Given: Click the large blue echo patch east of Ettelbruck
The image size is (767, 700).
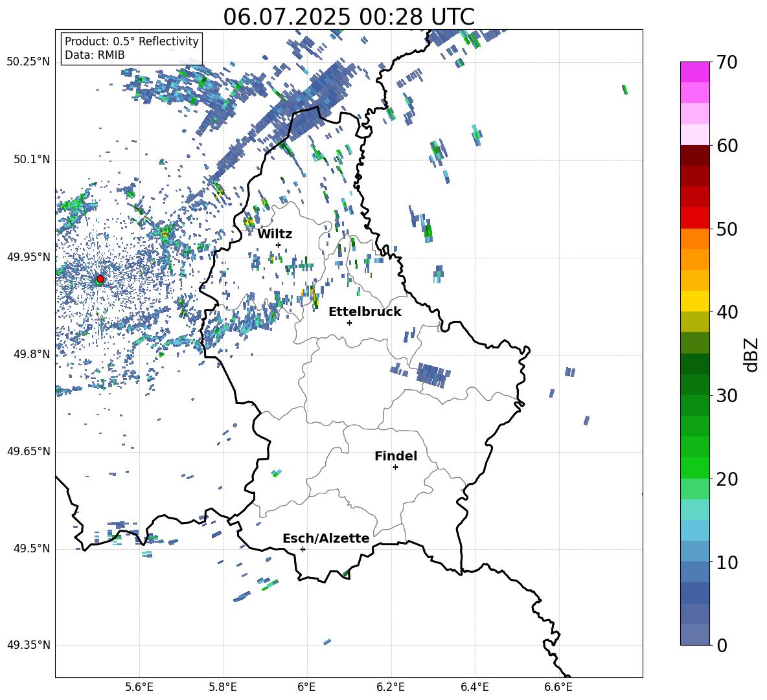Looking at the screenshot, I should pyautogui.click(x=433, y=376).
